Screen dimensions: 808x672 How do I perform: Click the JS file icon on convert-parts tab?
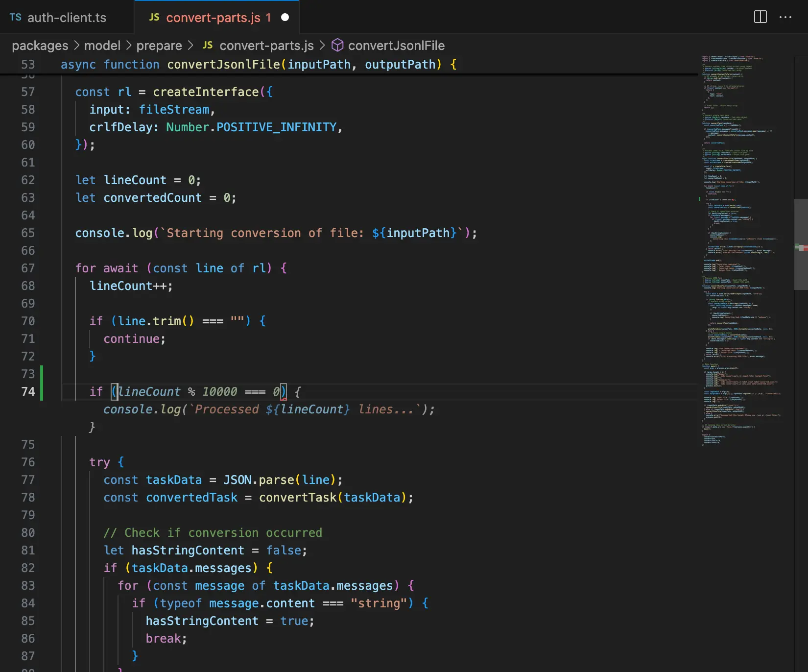(154, 17)
